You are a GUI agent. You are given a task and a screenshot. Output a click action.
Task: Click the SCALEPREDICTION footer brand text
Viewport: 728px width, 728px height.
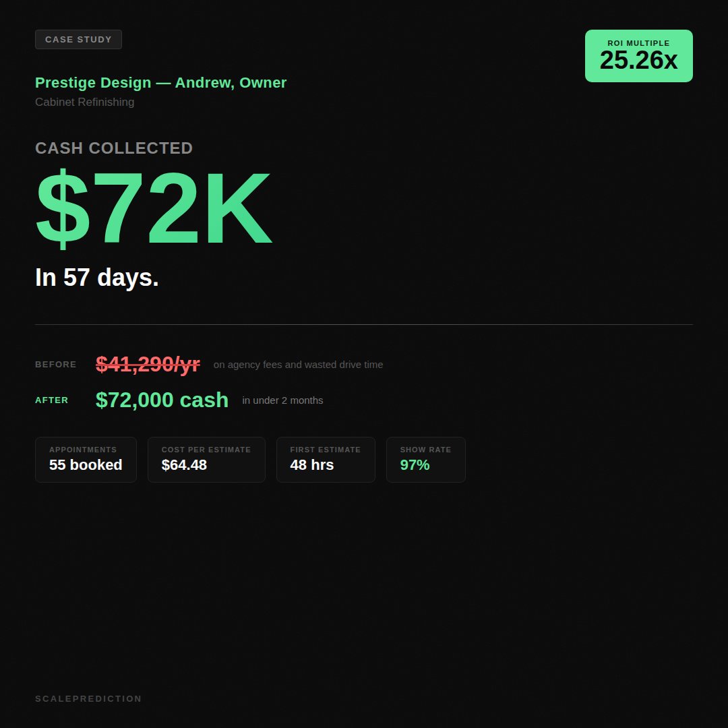(88, 699)
